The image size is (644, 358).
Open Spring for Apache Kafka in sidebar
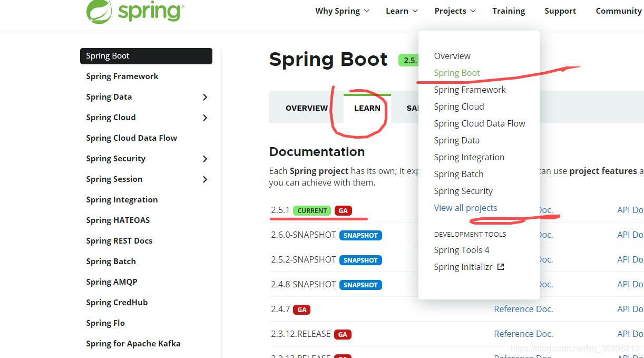(133, 343)
